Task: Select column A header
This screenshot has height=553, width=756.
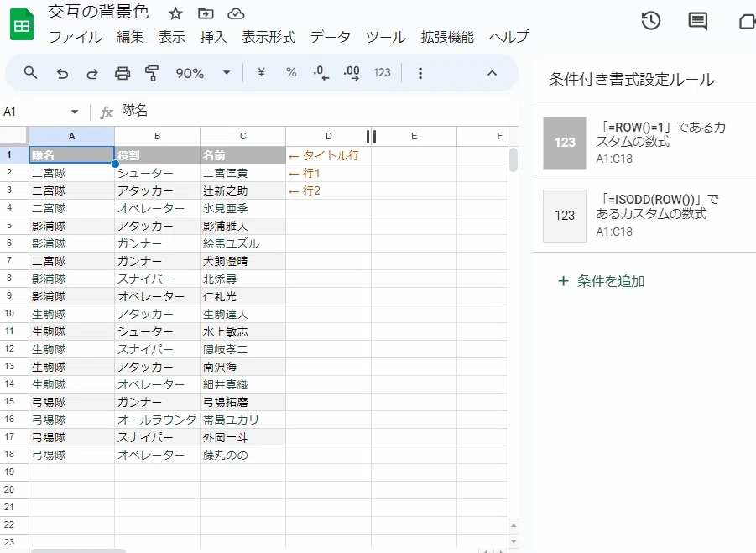Action: 72,136
